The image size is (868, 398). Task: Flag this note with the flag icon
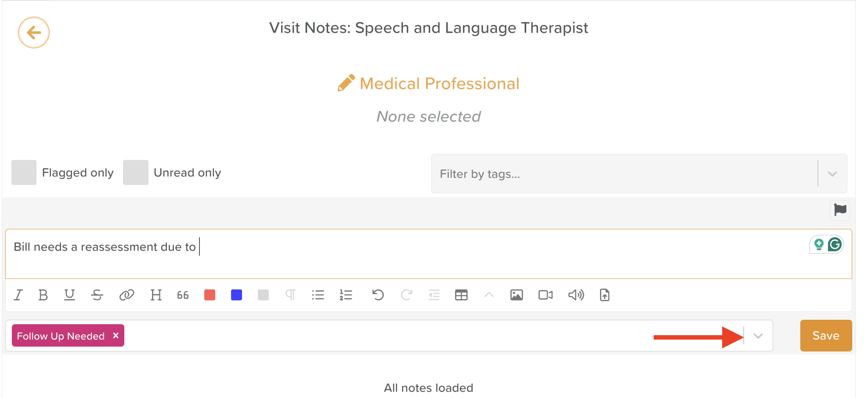[840, 210]
